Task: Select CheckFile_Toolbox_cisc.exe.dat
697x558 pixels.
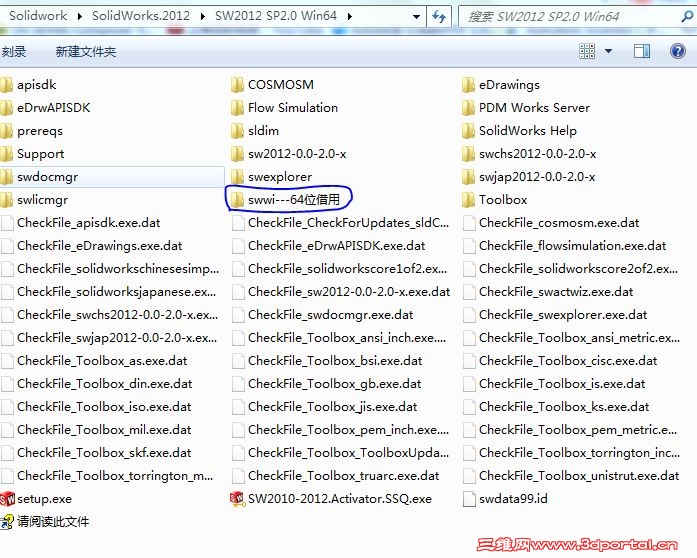Action: [x=560, y=361]
